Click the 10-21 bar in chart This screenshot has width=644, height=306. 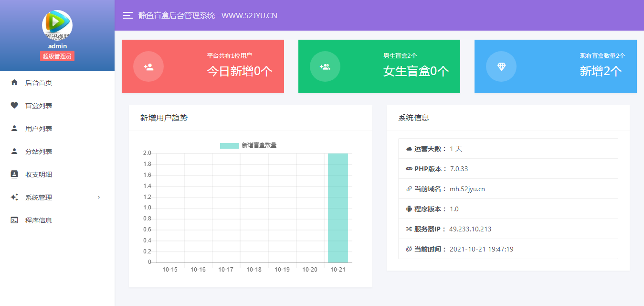point(338,208)
